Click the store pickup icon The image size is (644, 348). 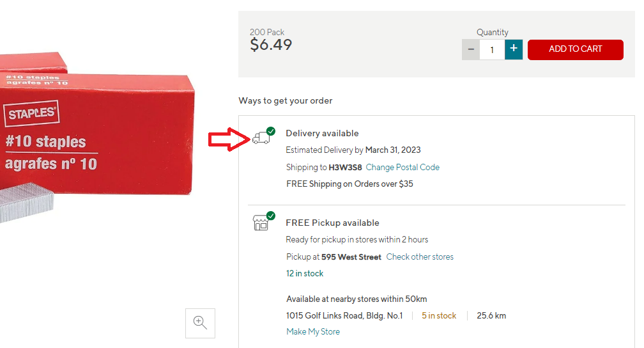[260, 223]
